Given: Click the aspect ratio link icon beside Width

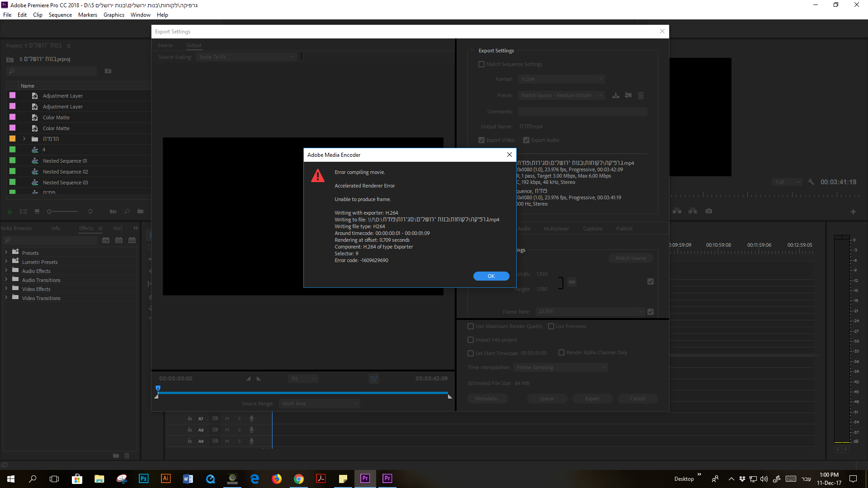Looking at the screenshot, I should (572, 282).
